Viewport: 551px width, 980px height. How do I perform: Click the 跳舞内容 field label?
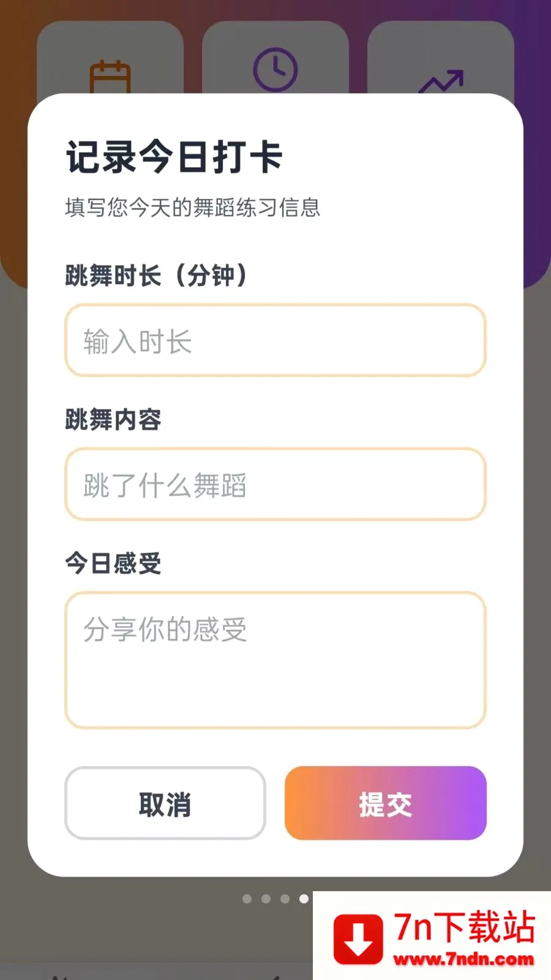(x=113, y=420)
